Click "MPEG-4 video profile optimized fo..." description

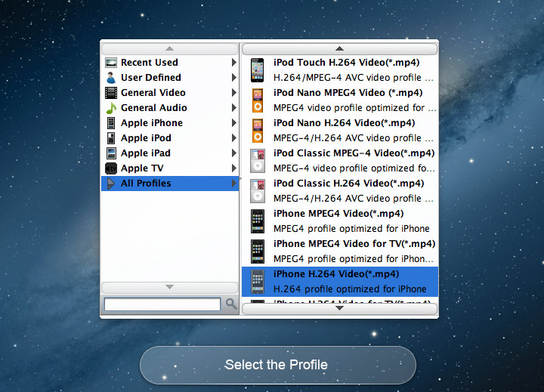click(354, 168)
